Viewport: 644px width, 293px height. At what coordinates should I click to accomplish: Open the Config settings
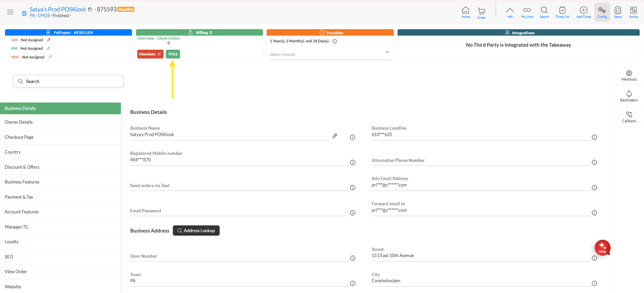click(602, 12)
